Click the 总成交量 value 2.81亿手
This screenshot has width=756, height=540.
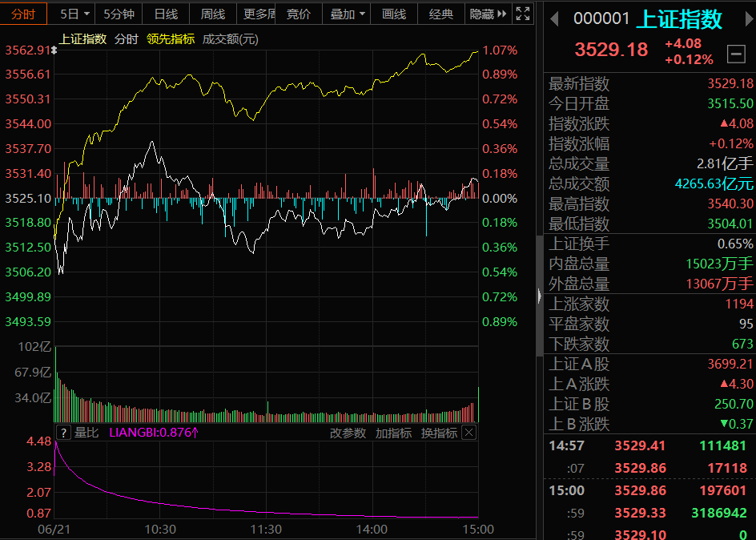point(725,163)
